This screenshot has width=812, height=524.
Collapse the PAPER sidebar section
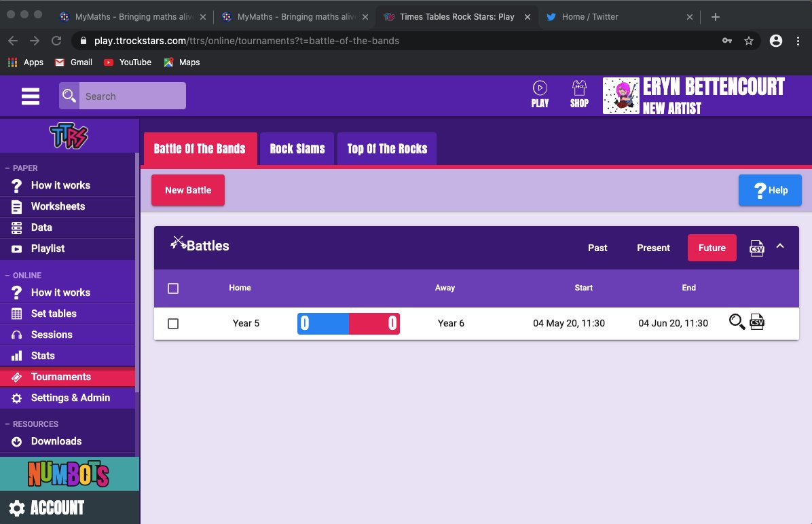click(21, 168)
